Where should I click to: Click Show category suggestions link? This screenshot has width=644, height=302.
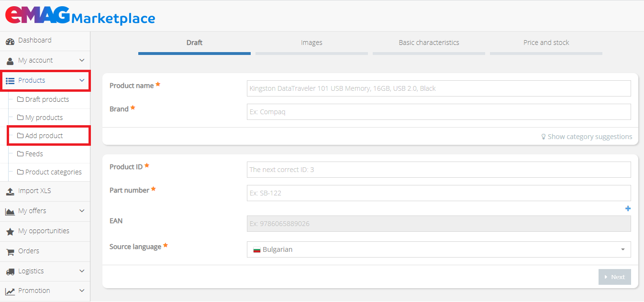tap(587, 137)
